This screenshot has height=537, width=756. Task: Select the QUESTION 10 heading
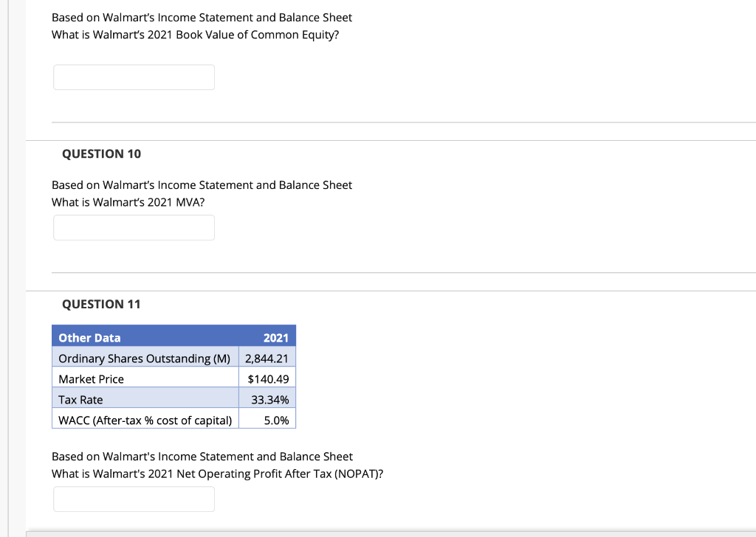101,153
